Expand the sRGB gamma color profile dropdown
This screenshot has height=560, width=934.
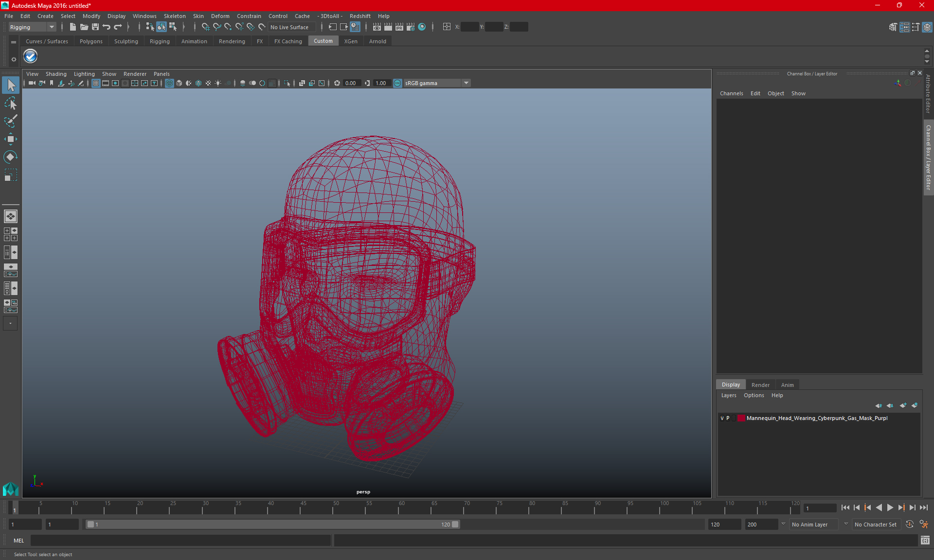467,83
